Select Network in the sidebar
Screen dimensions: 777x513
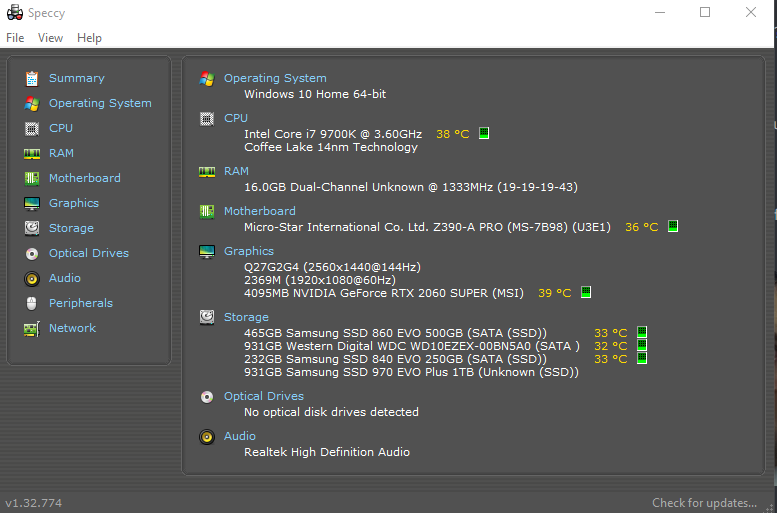[x=72, y=328]
